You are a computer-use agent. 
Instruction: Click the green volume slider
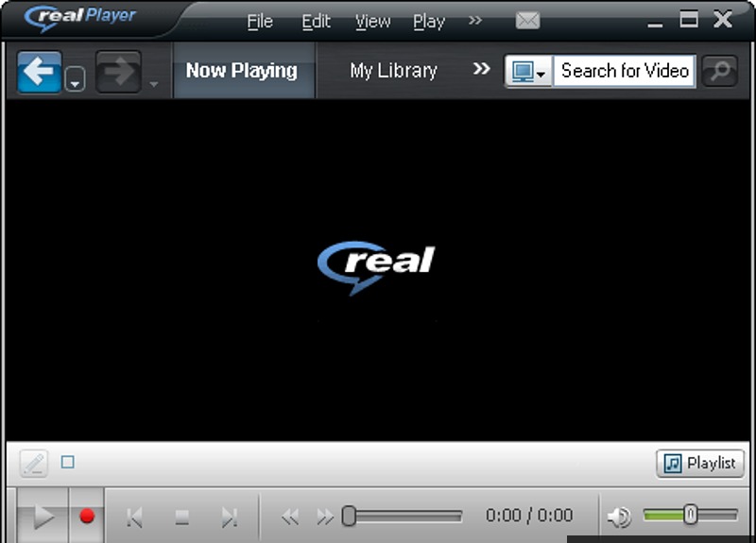pos(691,515)
